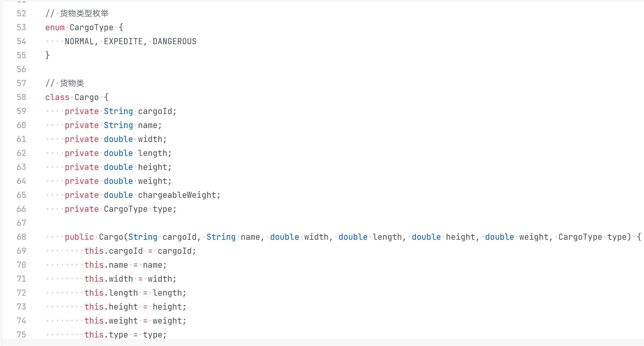Click the chargeableWeight field declaration
The height and width of the screenshot is (346, 644).
point(177,195)
